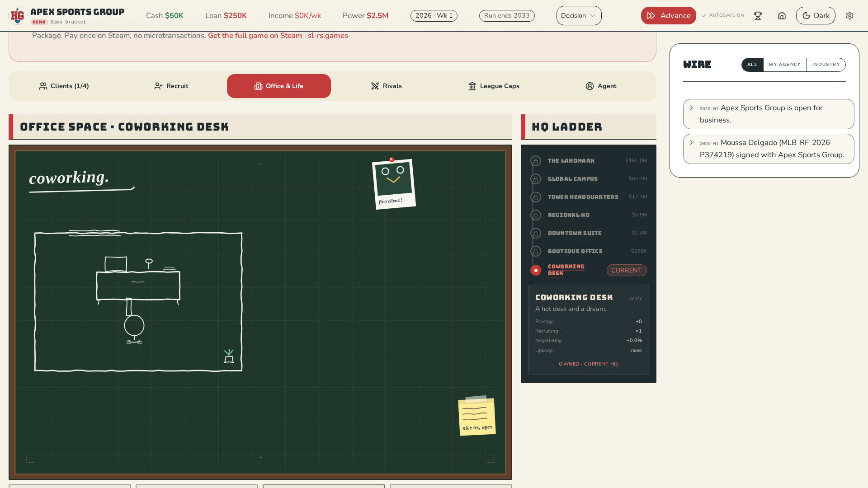This screenshot has width=868, height=488.
Task: Click the locked Boutique Office padlock
Action: 536,251
